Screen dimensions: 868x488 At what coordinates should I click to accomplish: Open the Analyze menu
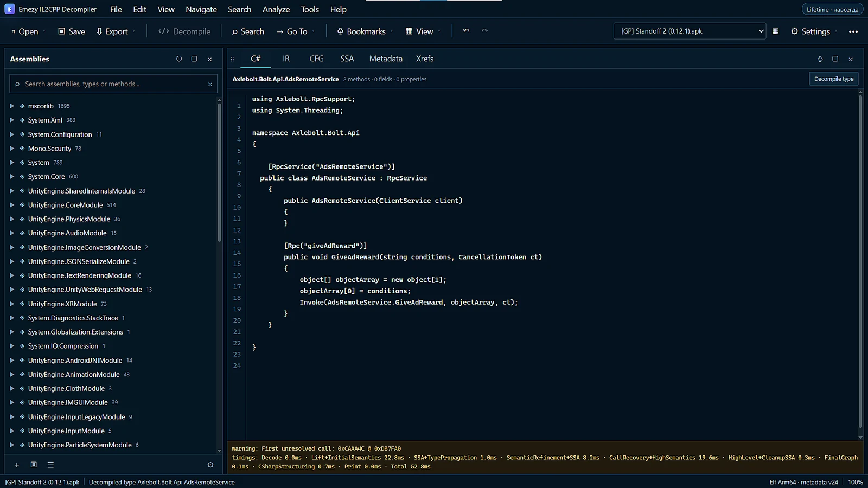(x=276, y=9)
